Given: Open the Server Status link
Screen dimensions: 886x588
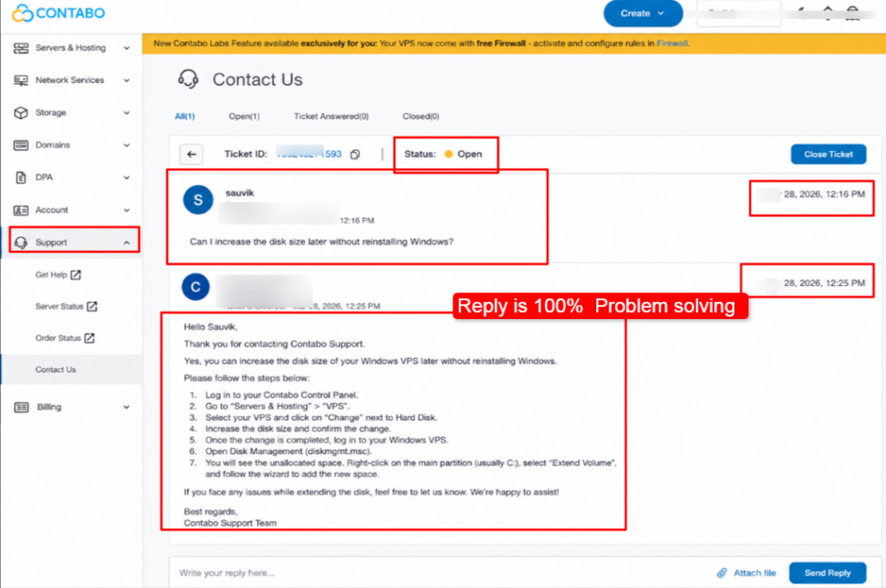Looking at the screenshot, I should tap(59, 306).
